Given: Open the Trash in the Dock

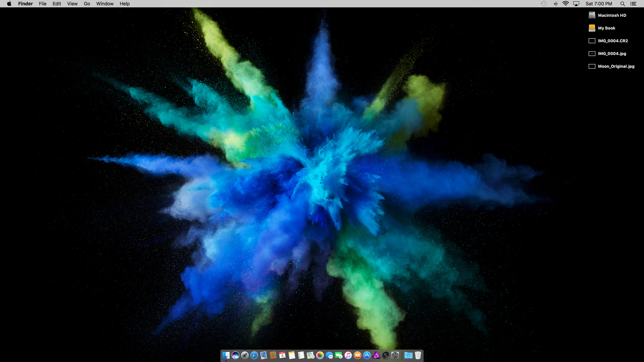Looking at the screenshot, I should click(x=418, y=355).
